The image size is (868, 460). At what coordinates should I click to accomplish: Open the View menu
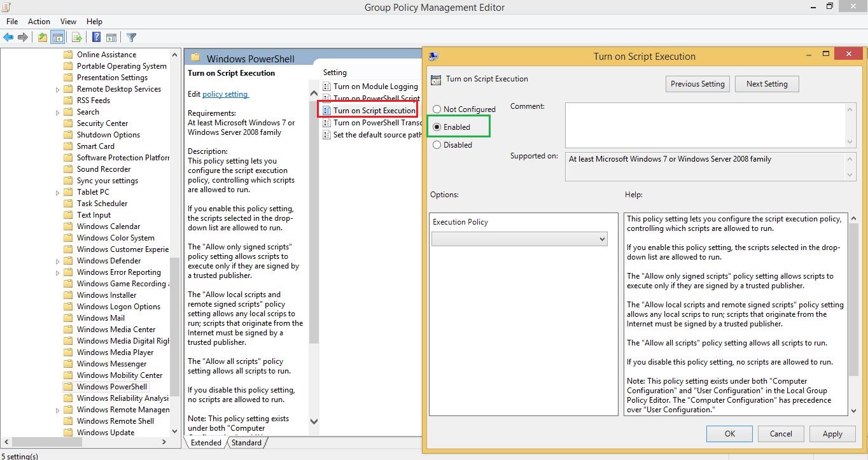[68, 22]
